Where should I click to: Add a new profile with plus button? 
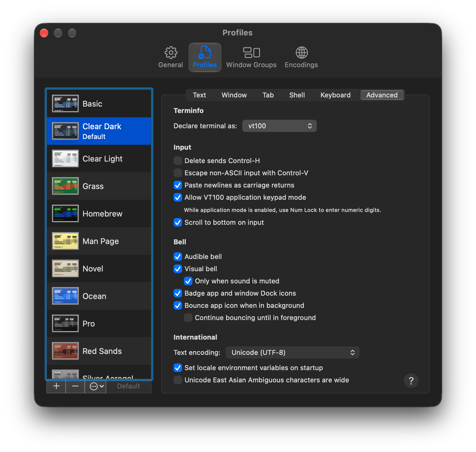56,386
